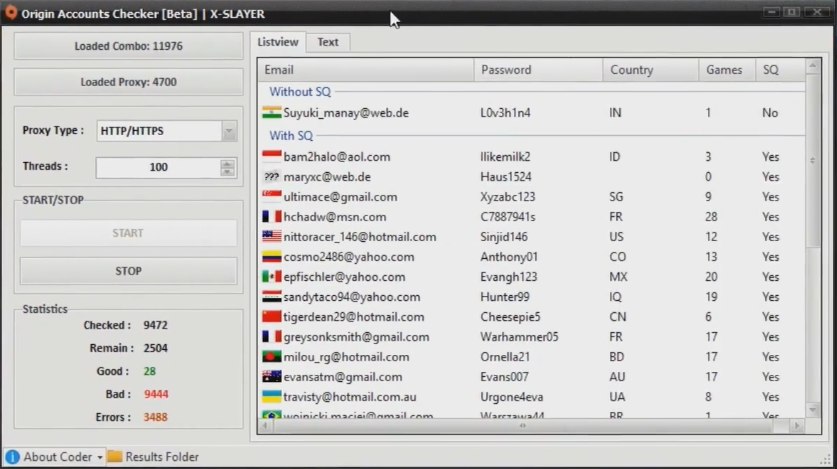Sort by the Games column header
The width and height of the screenshot is (837, 469).
point(727,70)
